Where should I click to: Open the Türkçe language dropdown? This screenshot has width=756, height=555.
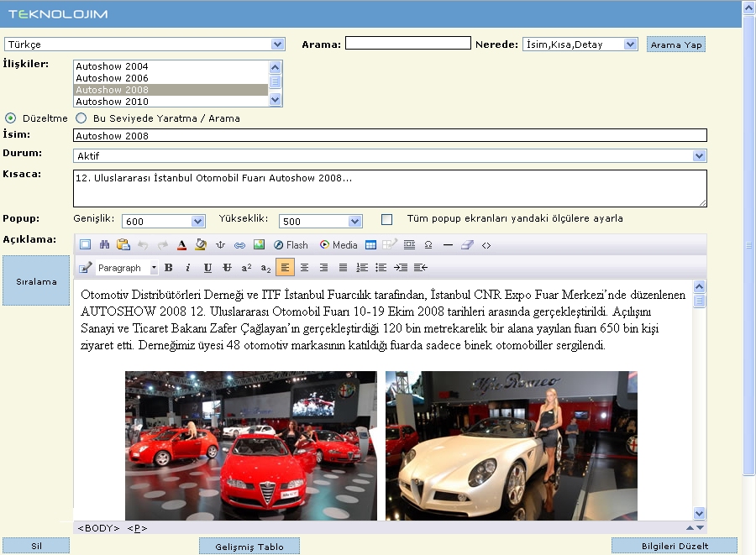pyautogui.click(x=144, y=45)
